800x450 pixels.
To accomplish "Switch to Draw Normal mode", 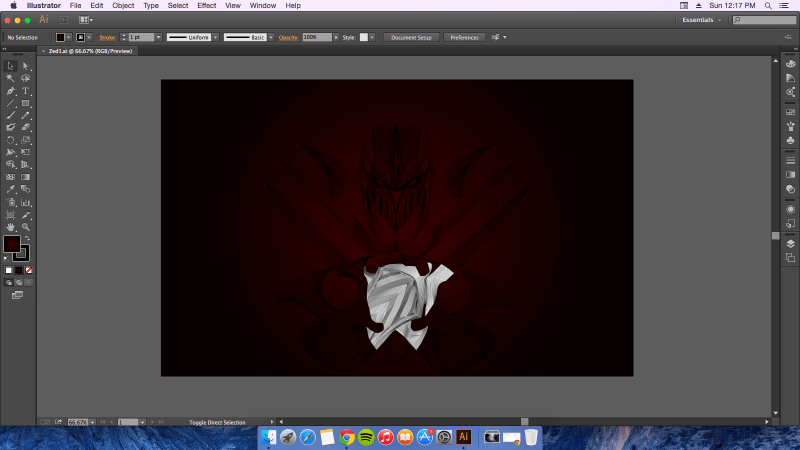I will point(9,282).
